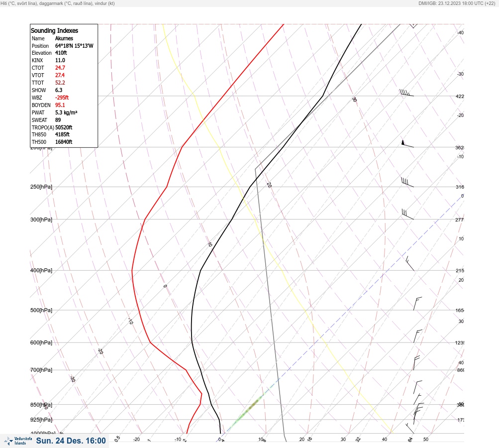Click the 'DMI/IGB: 23.12.2023 18:00 UTC (+22)' label
The width and height of the screenshot is (499, 448).
click(457, 3)
